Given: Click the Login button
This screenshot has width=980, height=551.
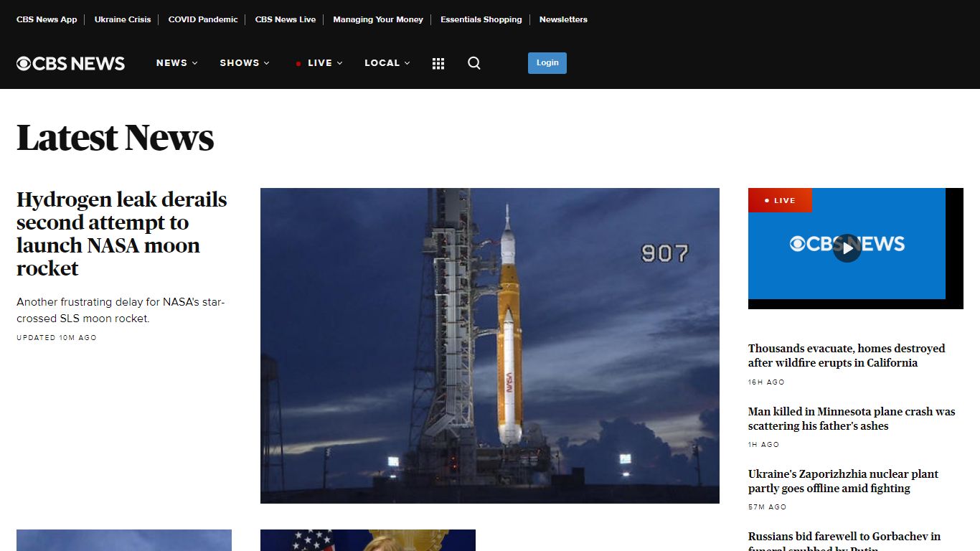Looking at the screenshot, I should click(547, 63).
